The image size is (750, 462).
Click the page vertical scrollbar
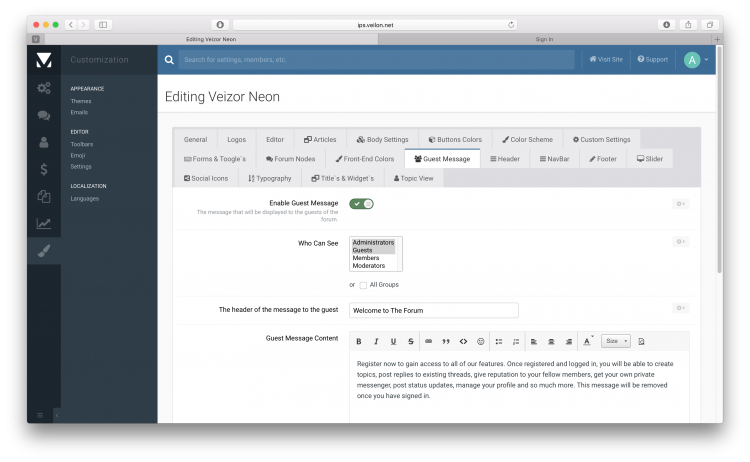(x=719, y=159)
